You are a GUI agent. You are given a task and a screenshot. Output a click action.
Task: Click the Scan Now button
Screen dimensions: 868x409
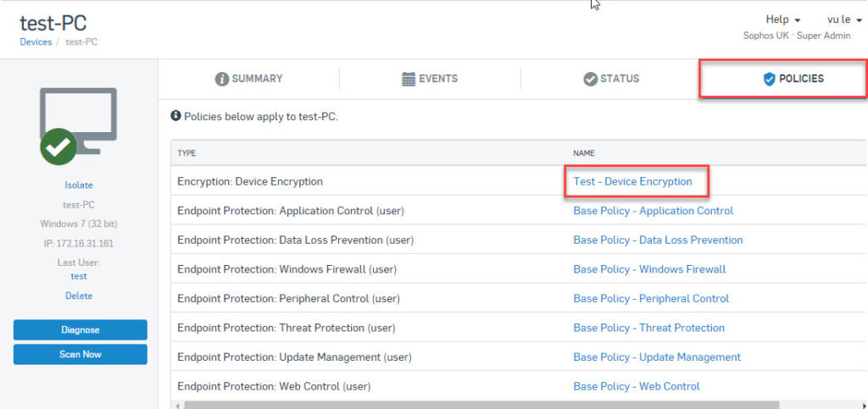pyautogui.click(x=81, y=354)
